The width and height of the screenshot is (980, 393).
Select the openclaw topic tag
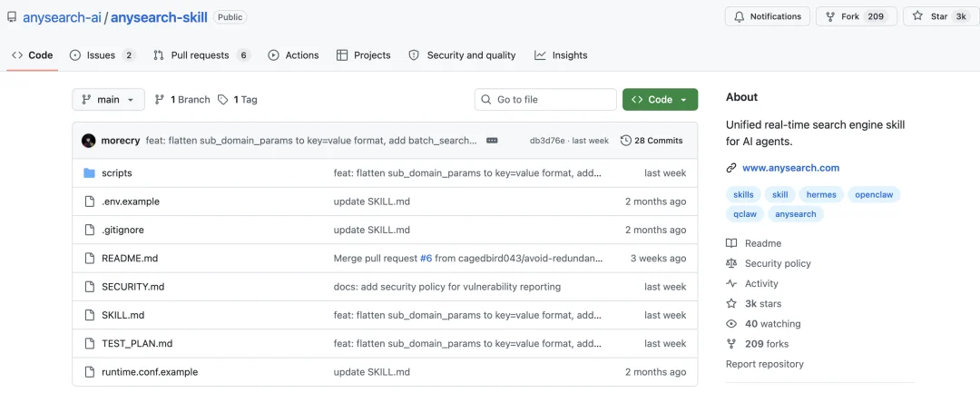(874, 194)
